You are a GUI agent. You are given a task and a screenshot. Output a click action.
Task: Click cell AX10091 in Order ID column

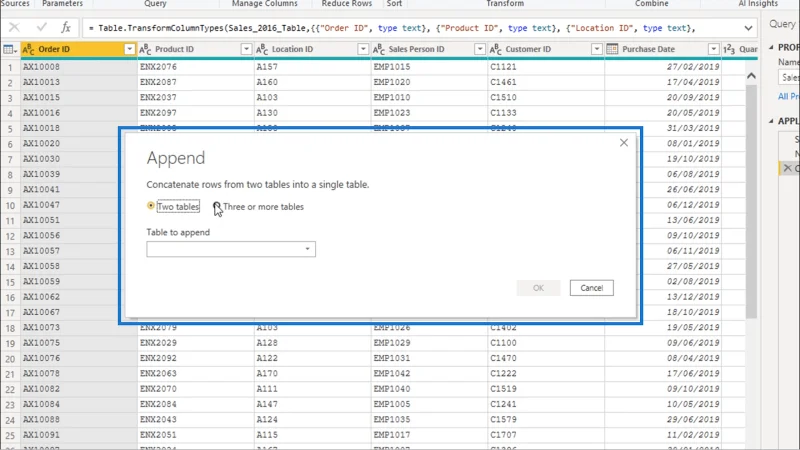pyautogui.click(x=79, y=435)
